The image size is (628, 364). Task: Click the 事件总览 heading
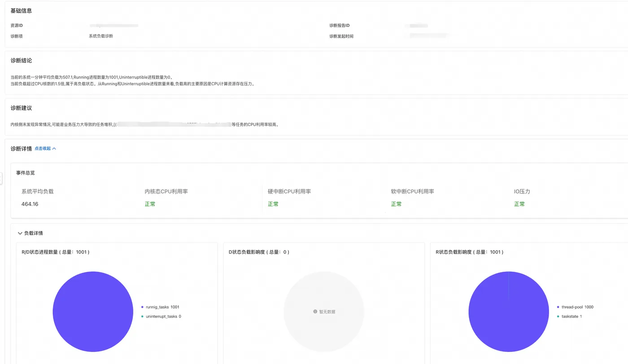26,173
